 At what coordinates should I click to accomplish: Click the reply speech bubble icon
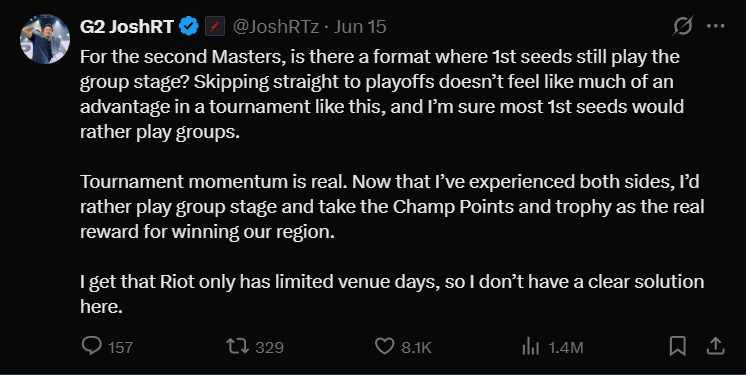click(x=91, y=346)
